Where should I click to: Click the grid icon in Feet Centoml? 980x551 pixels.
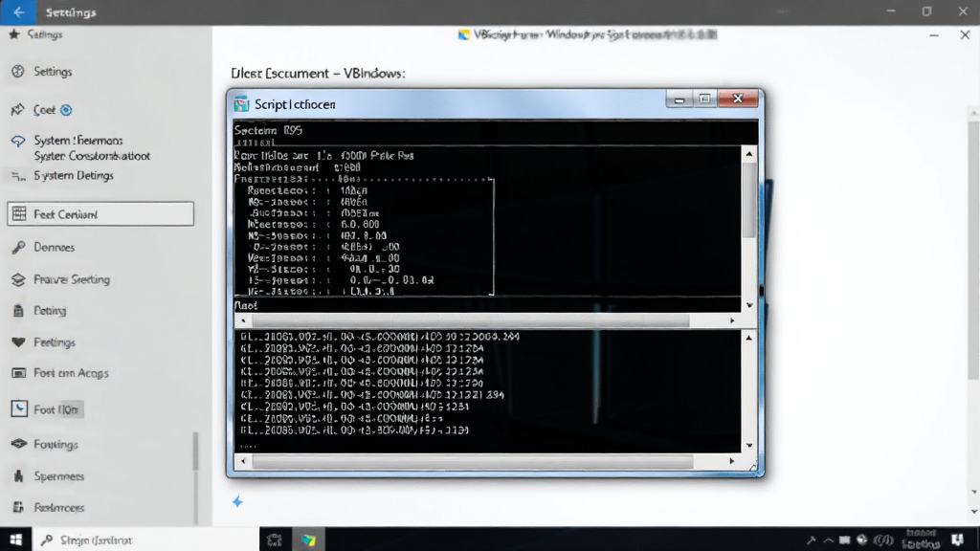(19, 214)
